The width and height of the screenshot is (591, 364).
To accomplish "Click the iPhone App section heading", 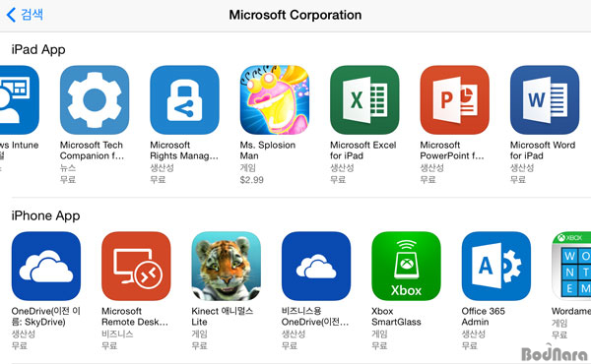I will click(x=45, y=216).
